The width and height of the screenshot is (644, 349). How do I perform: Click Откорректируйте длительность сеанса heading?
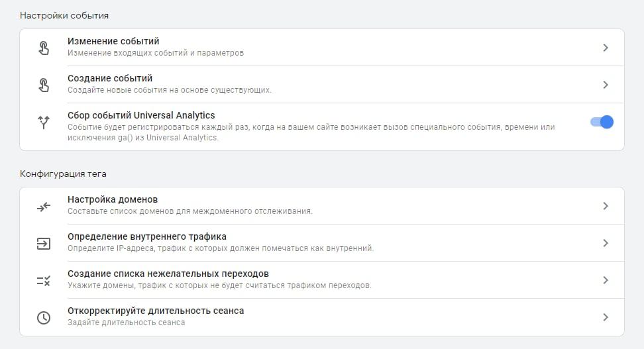(156, 311)
